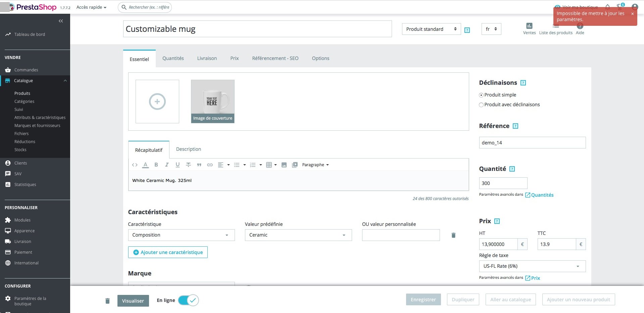Screen dimensions: 644x313
Task: Switch to Options tab
Action: click(x=320, y=58)
